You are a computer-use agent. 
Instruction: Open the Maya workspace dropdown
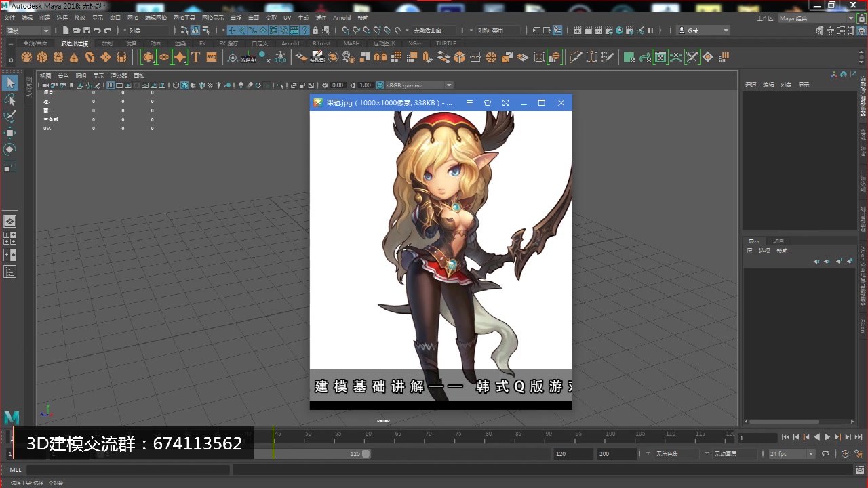click(816, 18)
